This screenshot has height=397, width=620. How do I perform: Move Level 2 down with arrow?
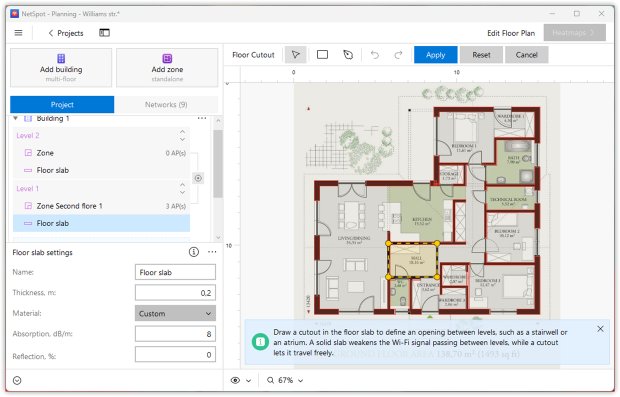click(x=182, y=139)
